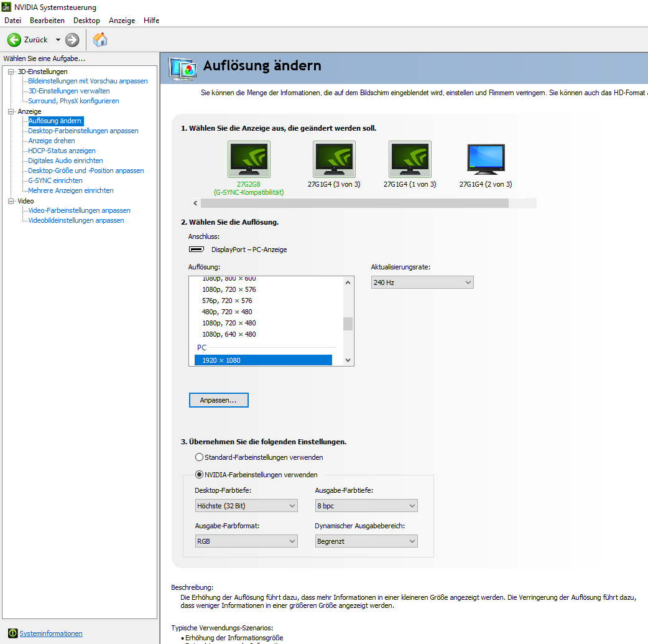This screenshot has height=644, width=648.
Task: Go to the home page icon
Action: (100, 40)
